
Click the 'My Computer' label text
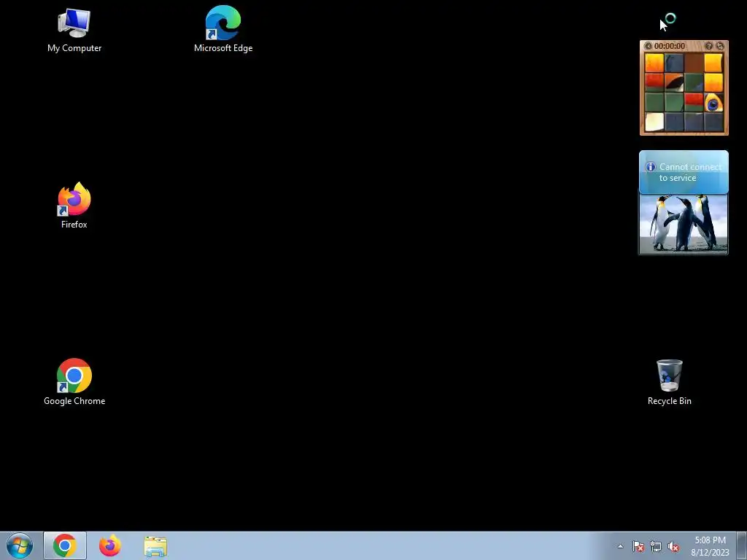tap(74, 48)
